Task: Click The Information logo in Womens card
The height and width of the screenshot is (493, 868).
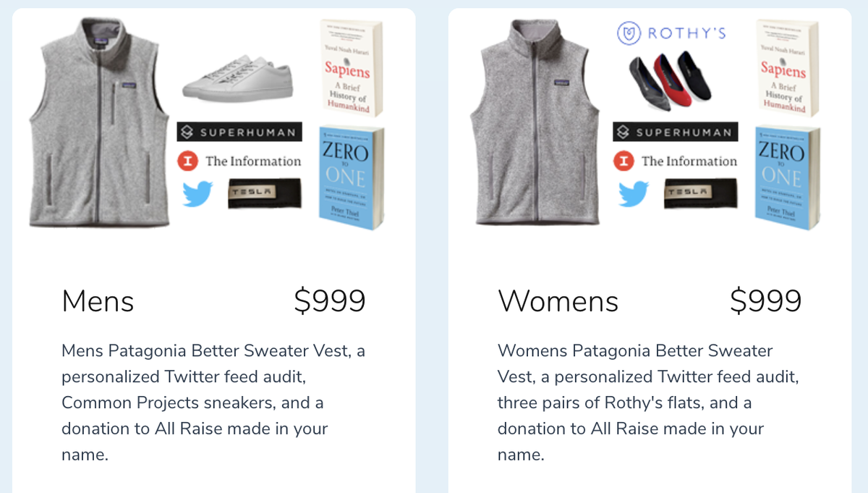Action: [x=676, y=161]
